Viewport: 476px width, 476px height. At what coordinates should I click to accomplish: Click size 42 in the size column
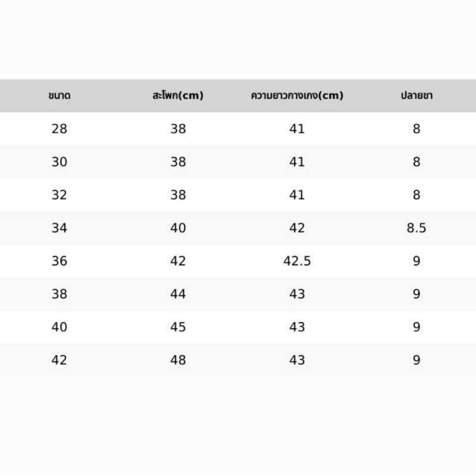(x=59, y=361)
